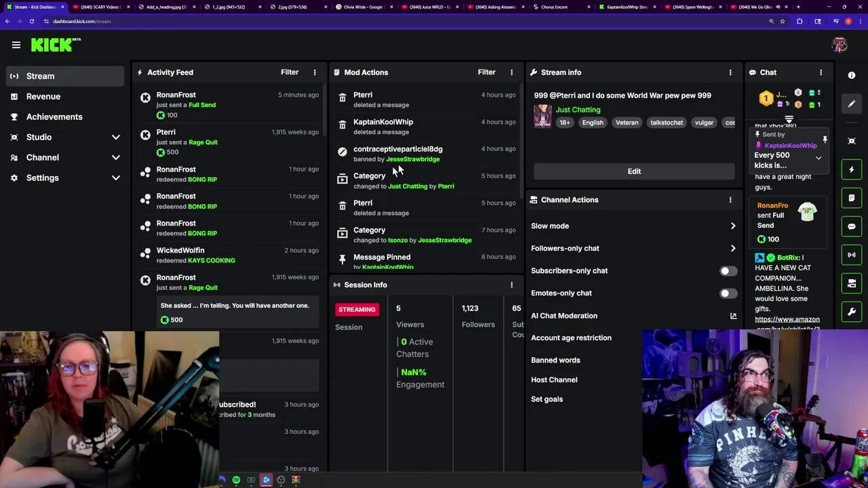Click the pin icon beside Message Pinned
868x488 pixels.
[342, 260]
